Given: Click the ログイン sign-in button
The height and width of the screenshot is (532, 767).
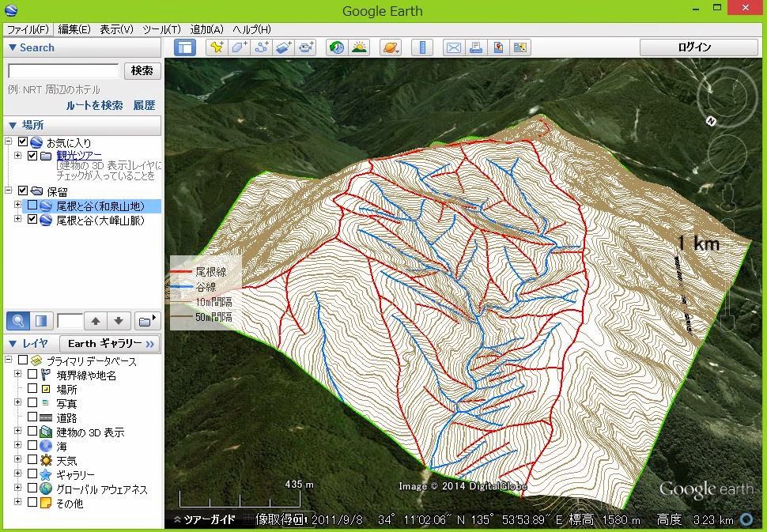Looking at the screenshot, I should pyautogui.click(x=699, y=47).
